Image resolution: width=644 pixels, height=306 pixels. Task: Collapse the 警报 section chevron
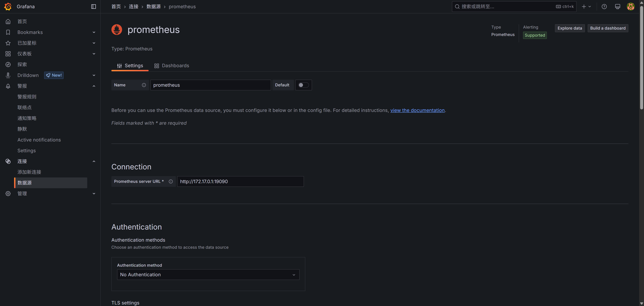click(94, 86)
